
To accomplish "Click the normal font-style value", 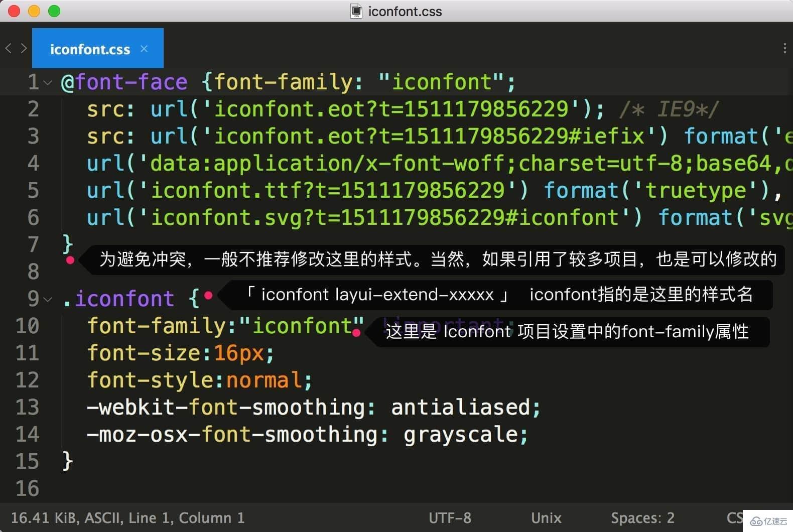I will 264,380.
